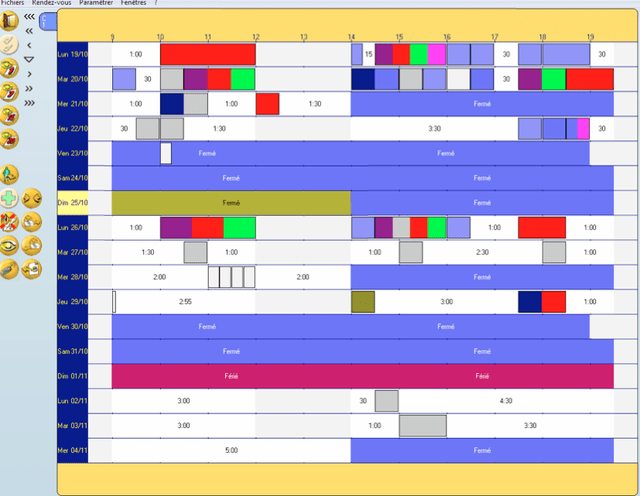Jump far ahead with triple right chevron
Screen dimensions: 640x496
29,101
